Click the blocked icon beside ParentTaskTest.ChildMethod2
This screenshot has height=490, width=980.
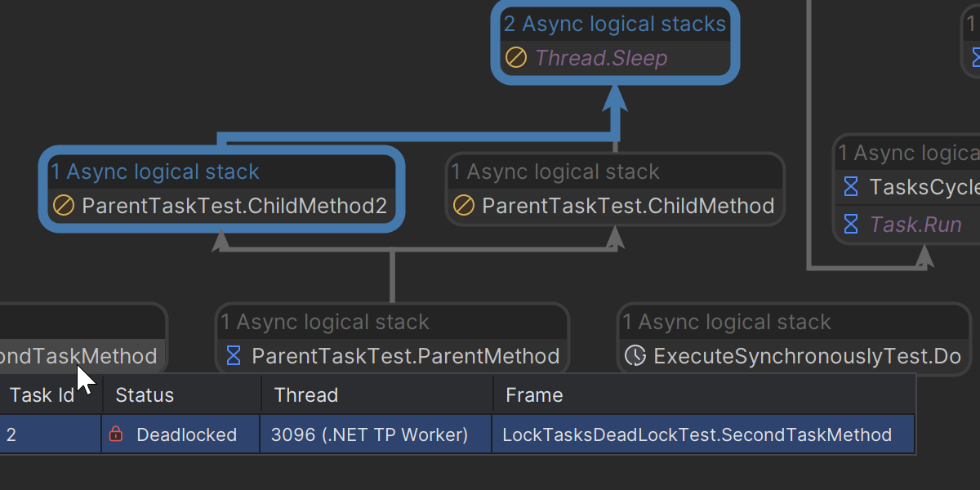(64, 206)
